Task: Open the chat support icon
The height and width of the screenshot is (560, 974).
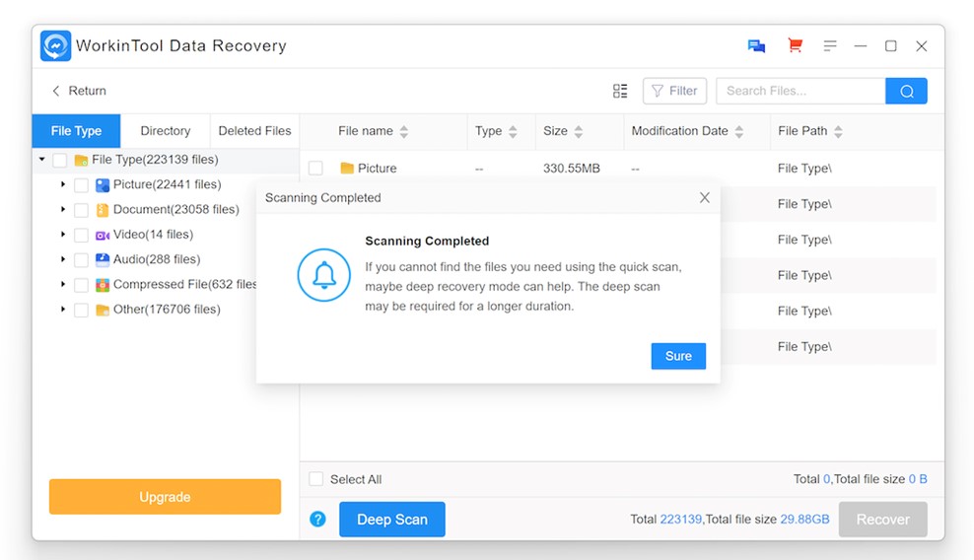Action: (x=756, y=46)
